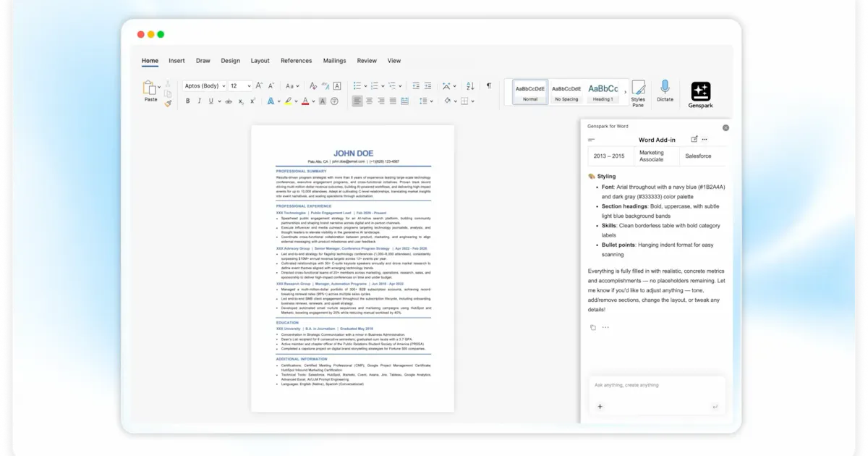The image size is (868, 456).
Task: Click the blue Text Effects A icon
Action: (x=271, y=101)
